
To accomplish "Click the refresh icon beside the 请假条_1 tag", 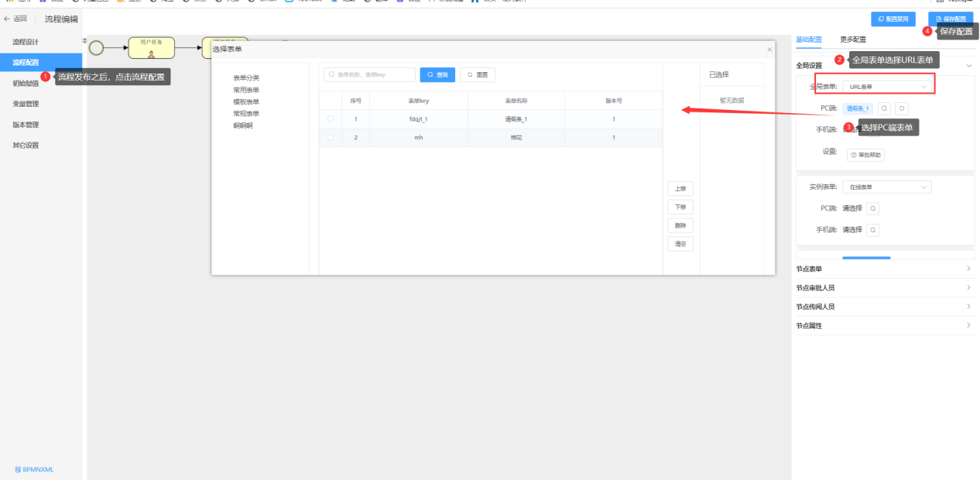I will click(x=902, y=109).
